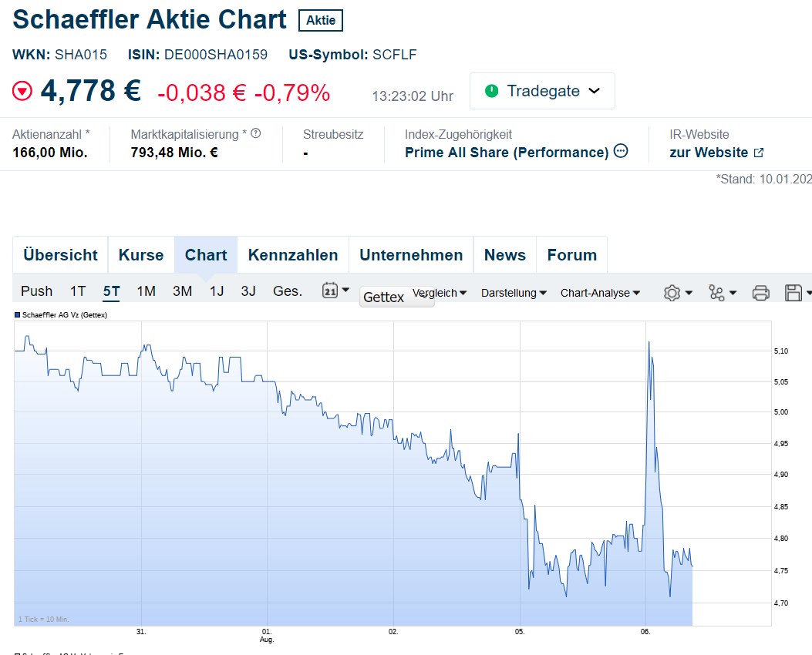This screenshot has width=812, height=655.
Task: Open the Chart-Analyse menu
Action: point(601,293)
